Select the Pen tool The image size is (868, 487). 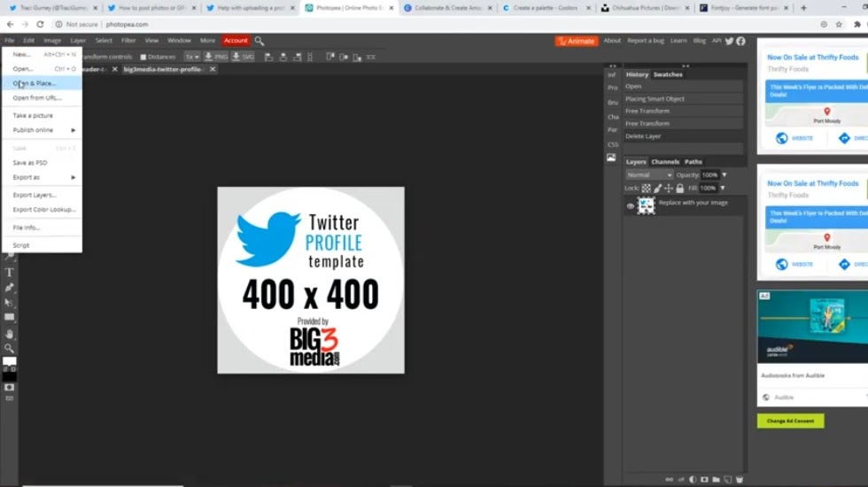tap(10, 287)
